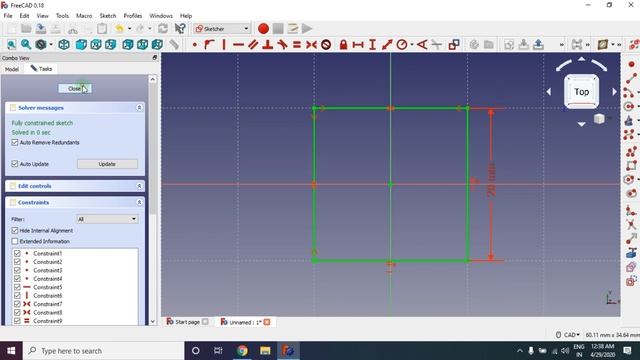
Task: Click the coincident point constraint icon
Action: click(x=195, y=44)
